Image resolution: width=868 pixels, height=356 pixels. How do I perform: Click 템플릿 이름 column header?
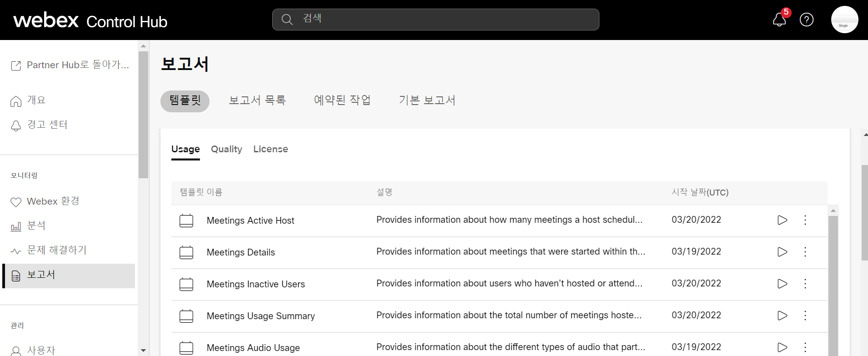coord(201,192)
